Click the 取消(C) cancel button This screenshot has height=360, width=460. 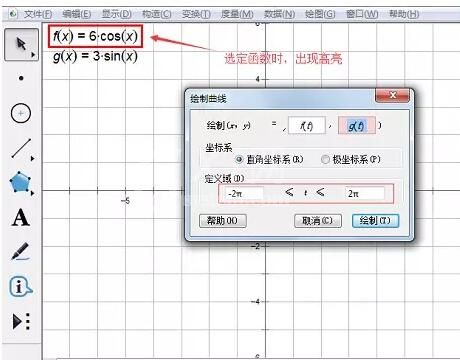(318, 221)
